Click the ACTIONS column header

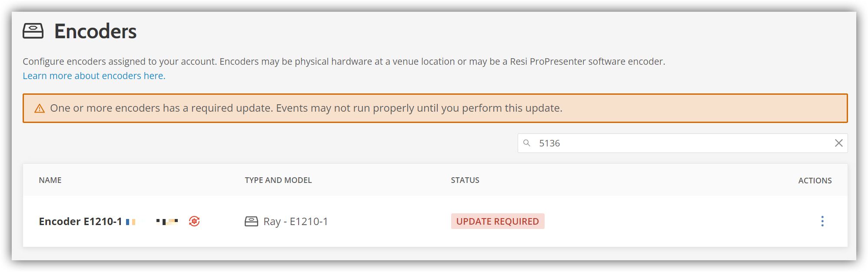[x=815, y=180]
